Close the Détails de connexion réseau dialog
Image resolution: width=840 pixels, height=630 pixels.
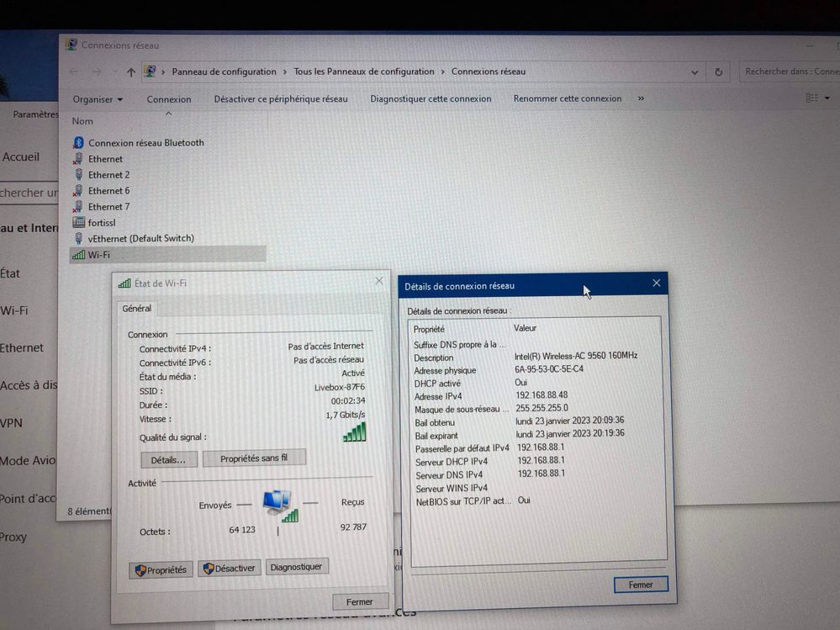656,283
